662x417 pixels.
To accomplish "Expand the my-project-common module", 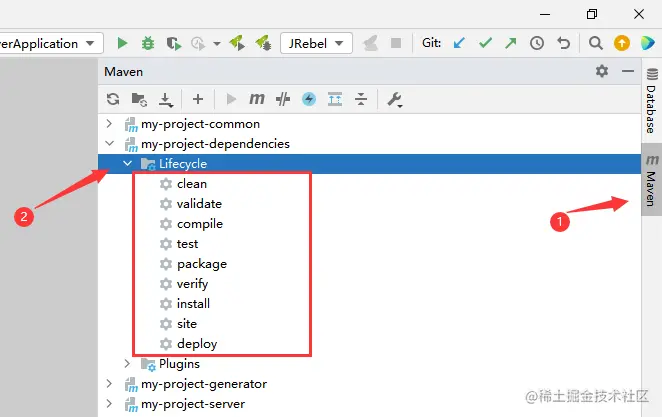I will [109, 124].
